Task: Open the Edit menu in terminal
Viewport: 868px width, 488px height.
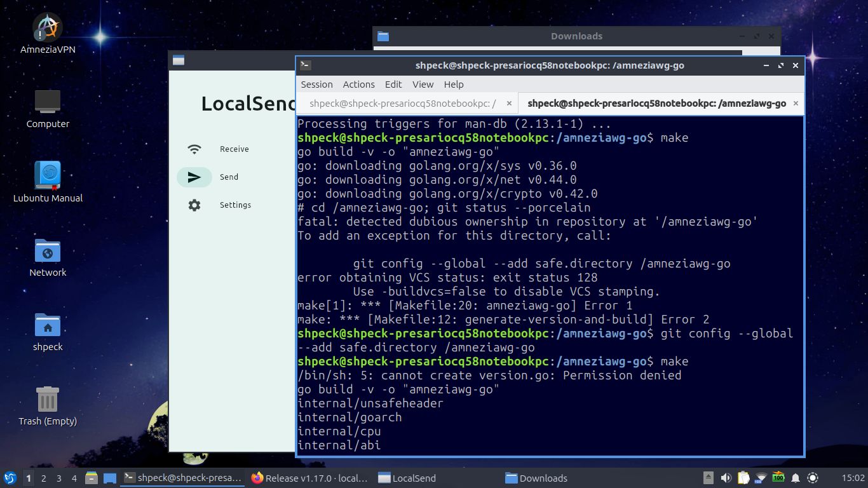Action: (393, 84)
